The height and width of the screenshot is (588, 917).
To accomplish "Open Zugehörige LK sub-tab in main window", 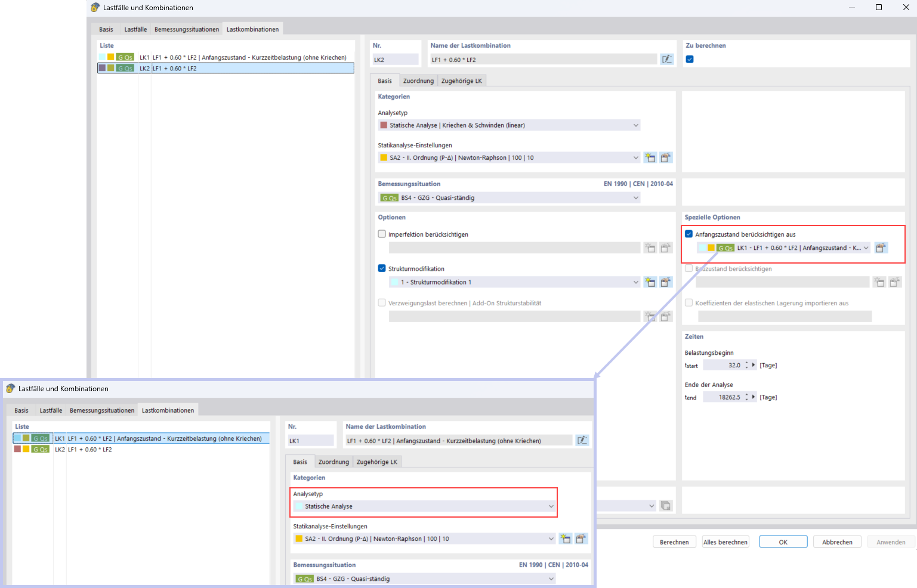I will click(462, 81).
